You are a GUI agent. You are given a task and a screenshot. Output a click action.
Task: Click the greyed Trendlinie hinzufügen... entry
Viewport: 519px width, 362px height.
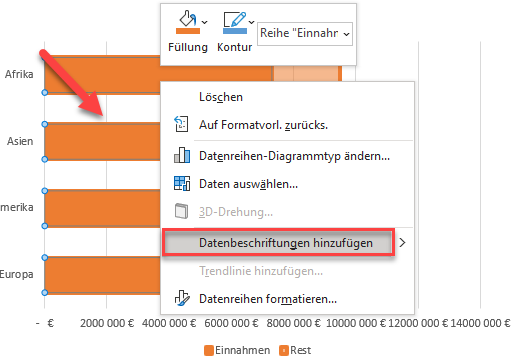tap(261, 271)
